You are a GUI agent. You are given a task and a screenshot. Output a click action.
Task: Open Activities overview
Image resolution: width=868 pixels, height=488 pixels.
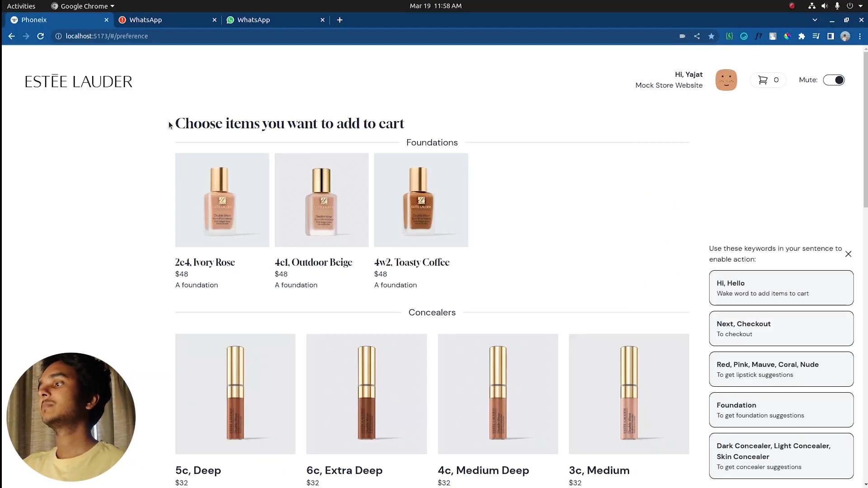21,6
